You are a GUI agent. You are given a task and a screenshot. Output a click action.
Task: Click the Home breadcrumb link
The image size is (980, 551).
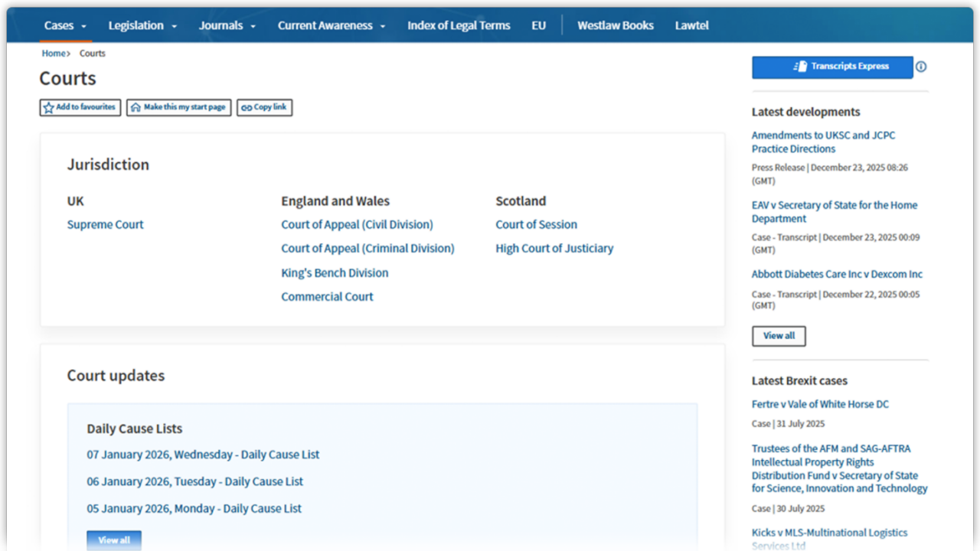(x=53, y=53)
